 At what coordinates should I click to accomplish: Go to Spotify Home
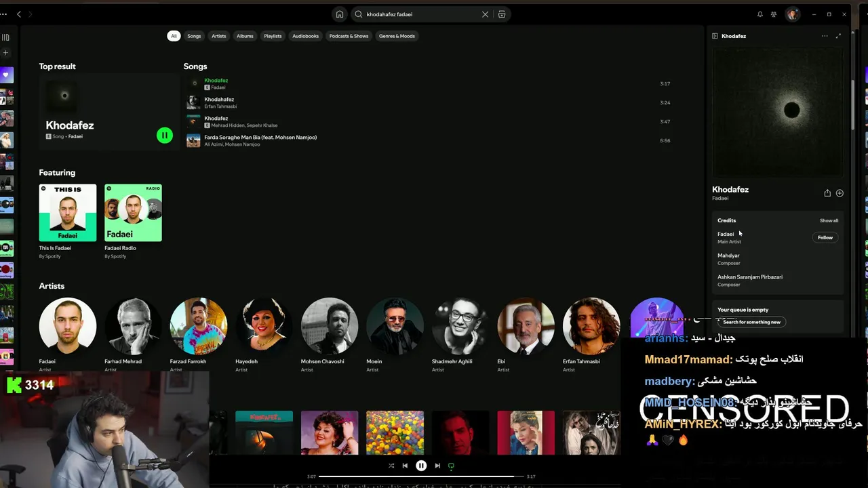[x=339, y=14]
